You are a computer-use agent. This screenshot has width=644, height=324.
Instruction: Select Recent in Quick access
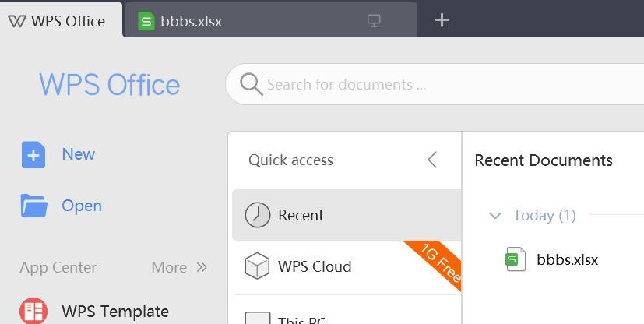tap(347, 215)
